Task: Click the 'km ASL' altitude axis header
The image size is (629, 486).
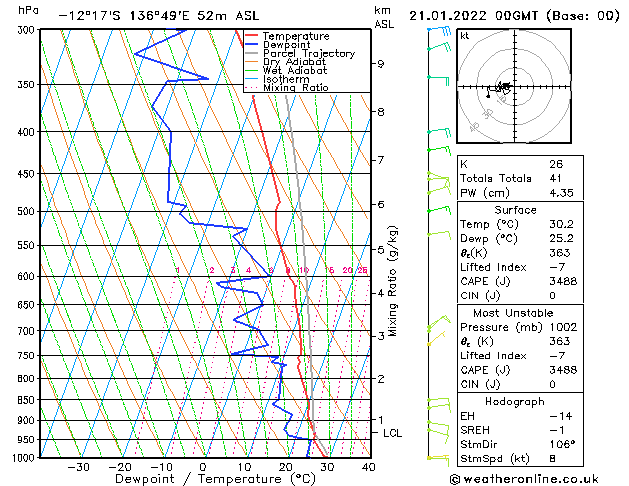Action: coord(384,17)
